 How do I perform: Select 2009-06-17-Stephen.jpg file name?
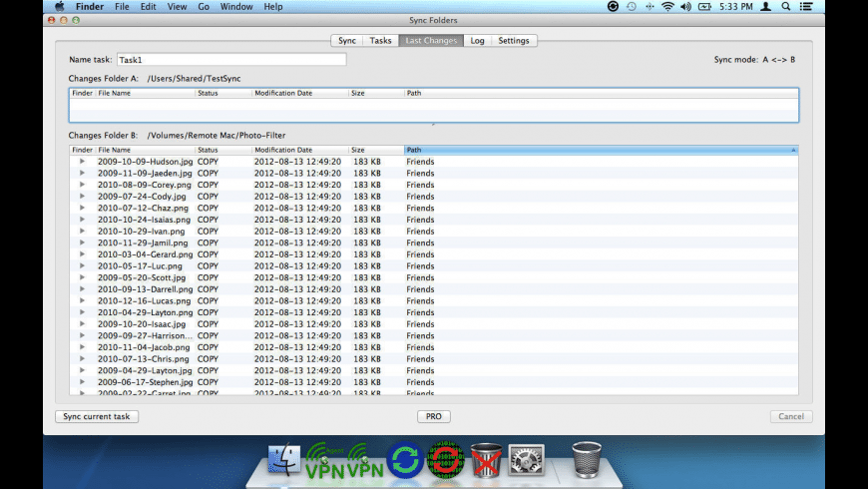pos(145,382)
